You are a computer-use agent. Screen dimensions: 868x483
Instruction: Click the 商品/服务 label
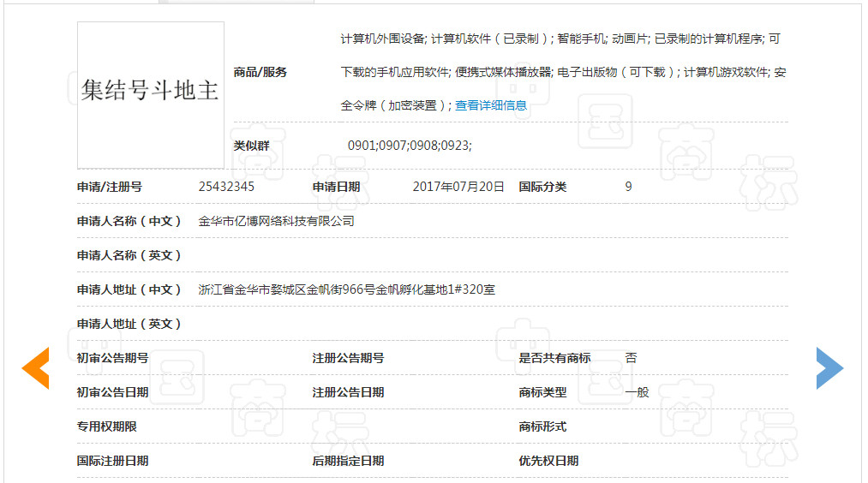260,72
